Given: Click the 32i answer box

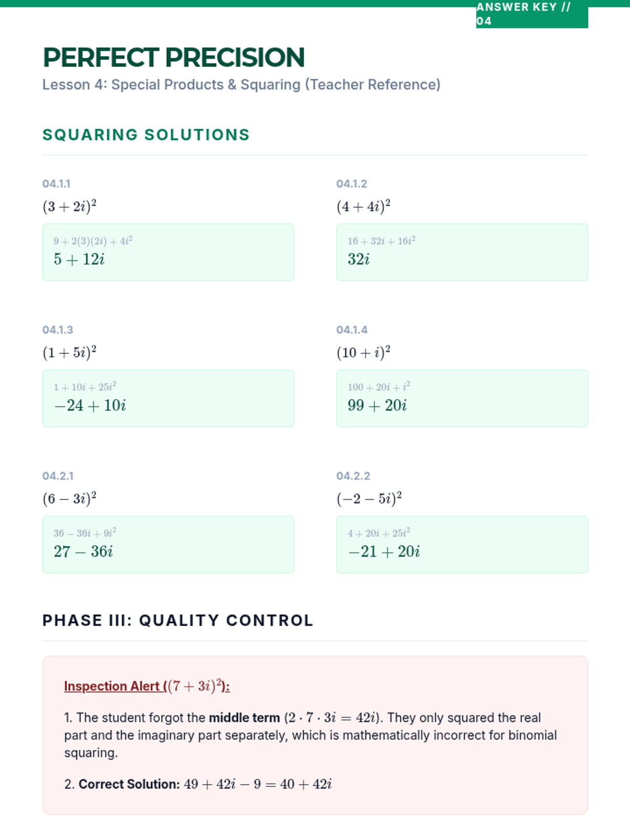Looking at the screenshot, I should pos(462,253).
